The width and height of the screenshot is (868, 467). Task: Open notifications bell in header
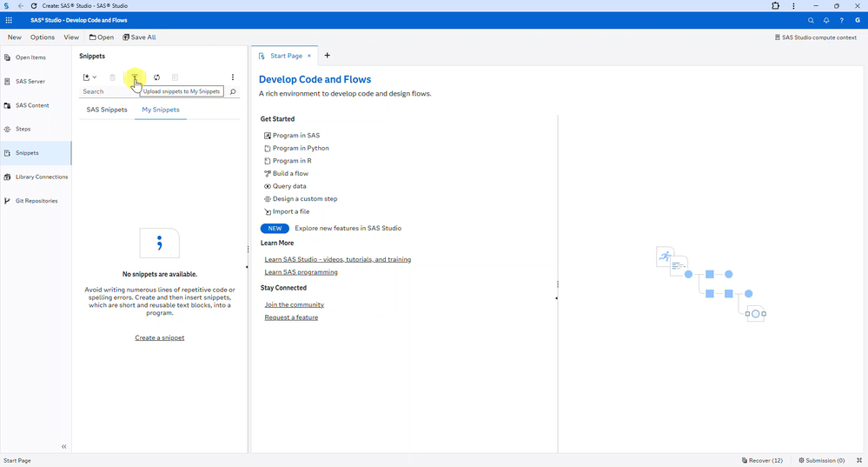tap(826, 21)
